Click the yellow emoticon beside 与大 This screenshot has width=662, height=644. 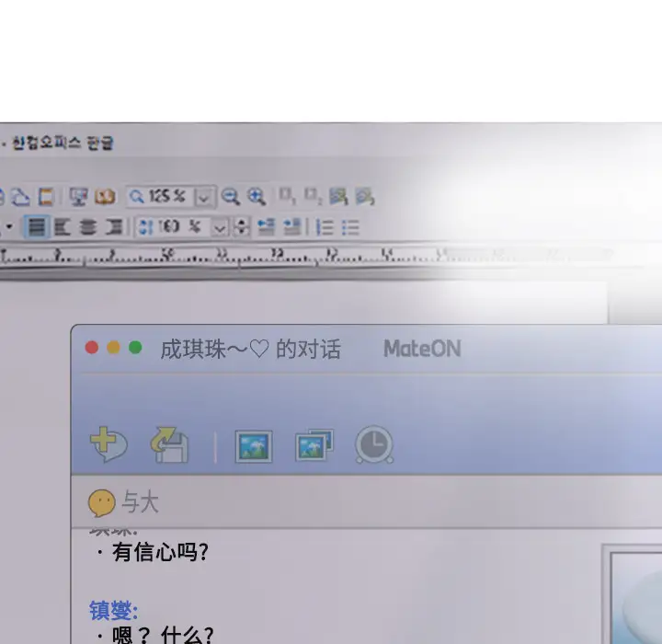pyautogui.click(x=101, y=502)
